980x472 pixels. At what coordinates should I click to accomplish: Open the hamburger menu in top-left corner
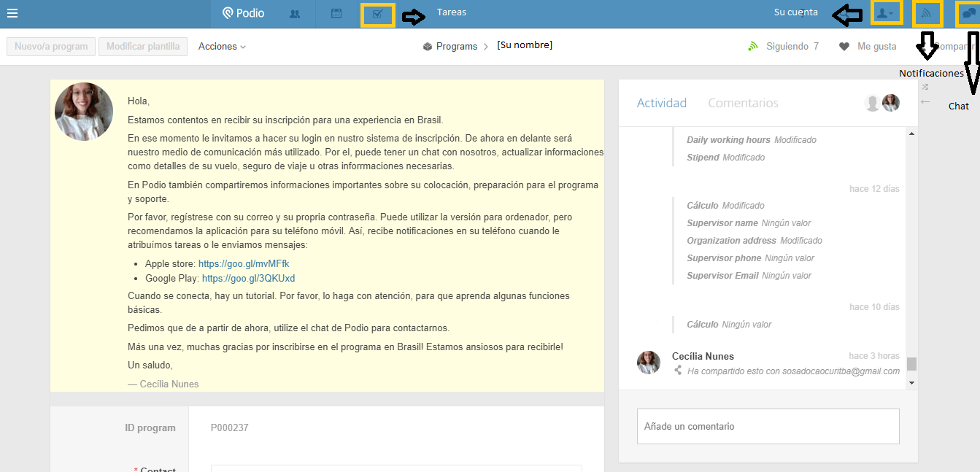pyautogui.click(x=12, y=12)
